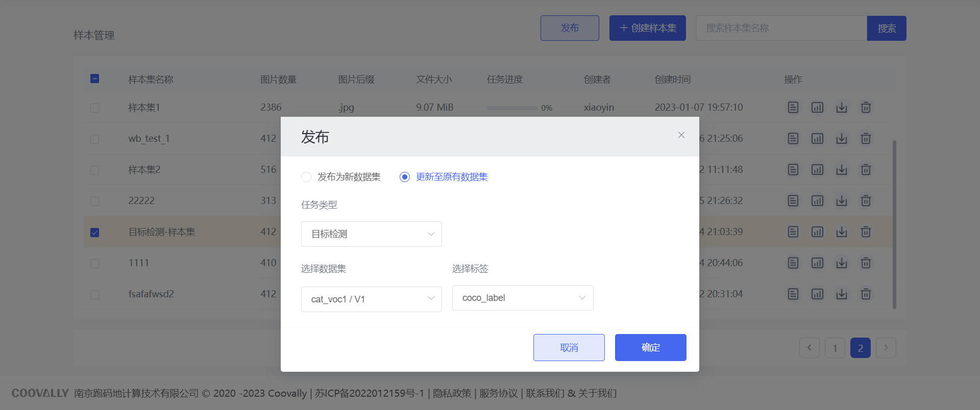
Task: Click the delete trash icon for 样本集1
Action: [866, 108]
